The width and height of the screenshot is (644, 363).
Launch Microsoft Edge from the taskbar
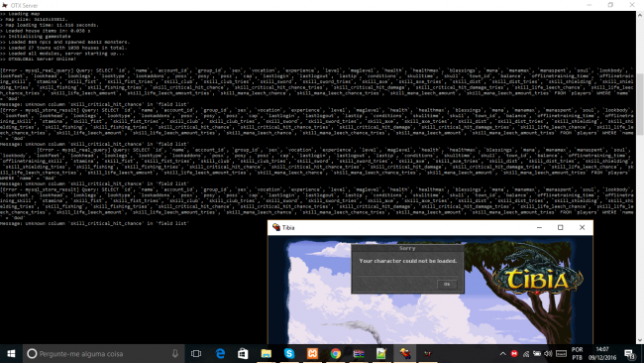[x=220, y=353]
